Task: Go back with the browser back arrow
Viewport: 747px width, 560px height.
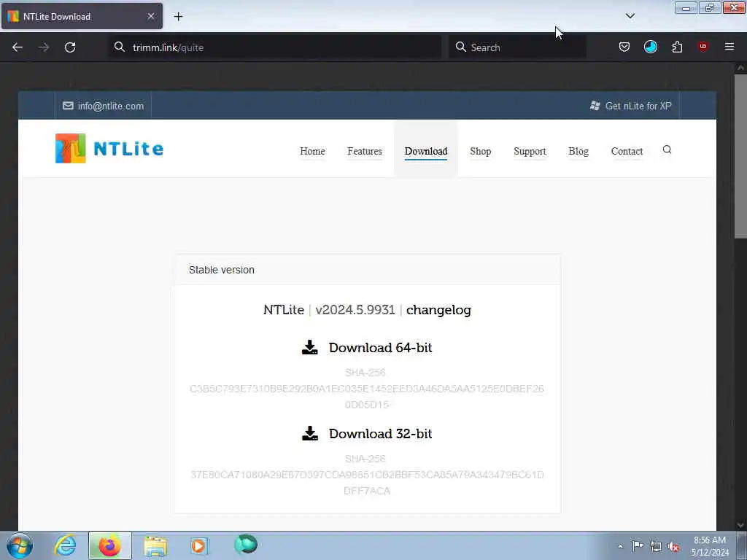Action: (18, 47)
